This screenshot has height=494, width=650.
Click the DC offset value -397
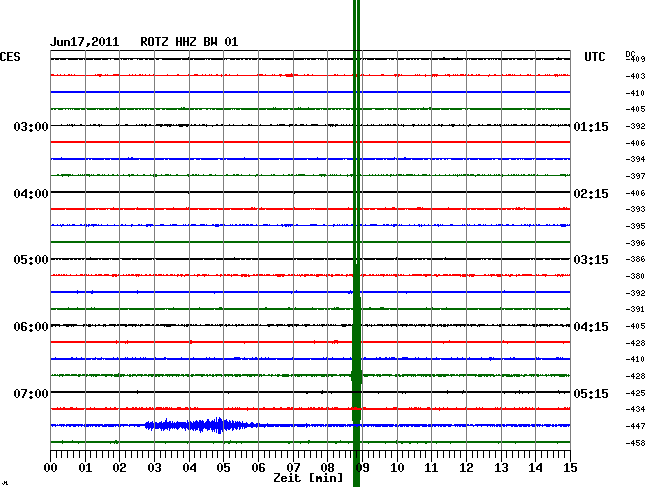(635, 176)
